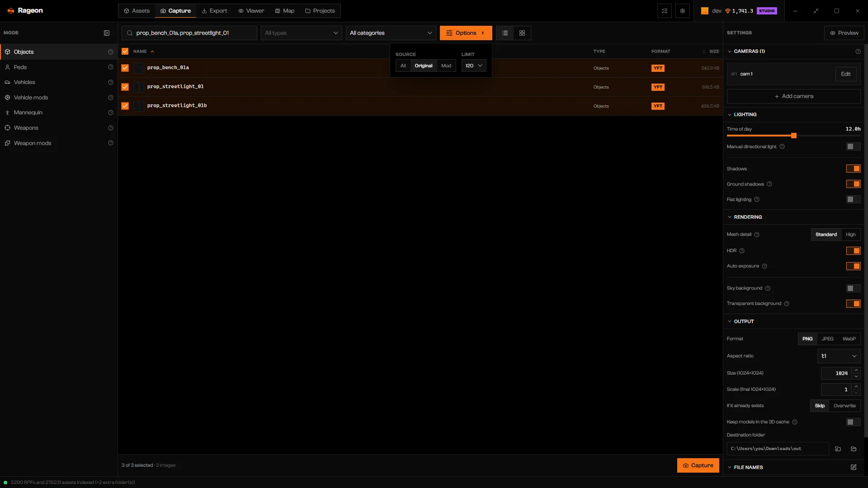
Task: Open the Export tab
Action: pyautogui.click(x=214, y=11)
